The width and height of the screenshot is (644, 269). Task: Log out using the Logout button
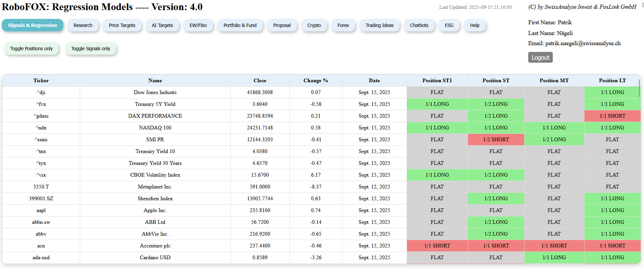click(540, 57)
